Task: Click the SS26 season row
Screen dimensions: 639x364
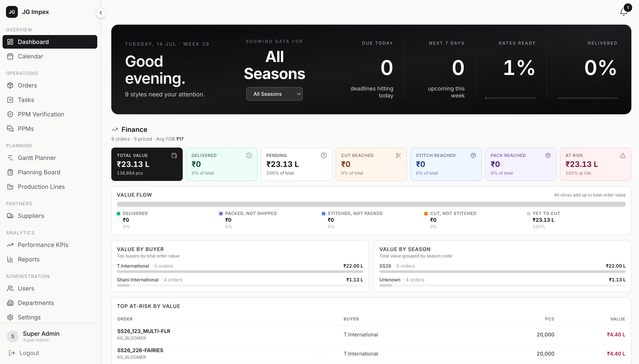Action: [x=502, y=268]
